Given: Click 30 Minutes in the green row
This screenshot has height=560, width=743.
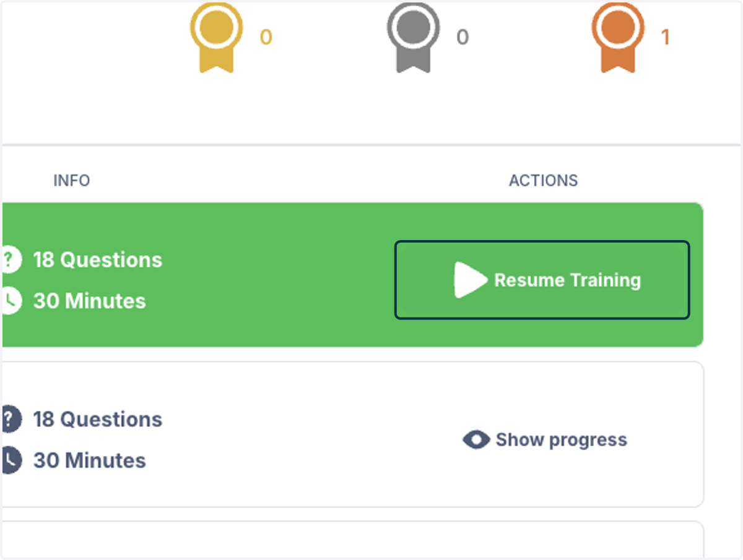Looking at the screenshot, I should tap(90, 301).
